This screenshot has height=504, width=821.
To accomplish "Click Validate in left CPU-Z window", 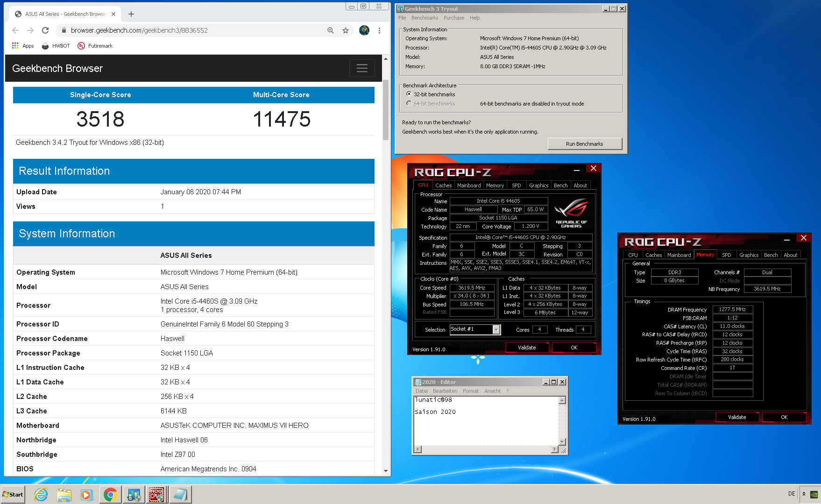I will [x=527, y=348].
